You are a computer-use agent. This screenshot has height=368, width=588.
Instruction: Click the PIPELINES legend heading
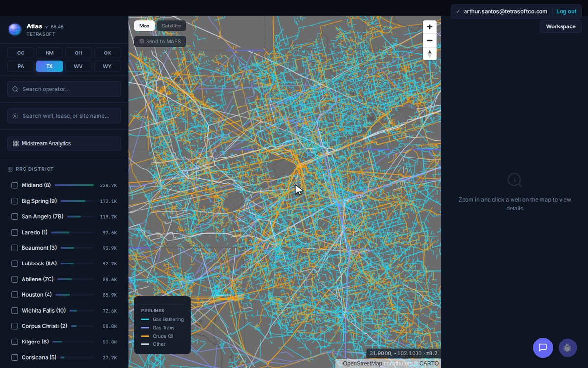[152, 311]
